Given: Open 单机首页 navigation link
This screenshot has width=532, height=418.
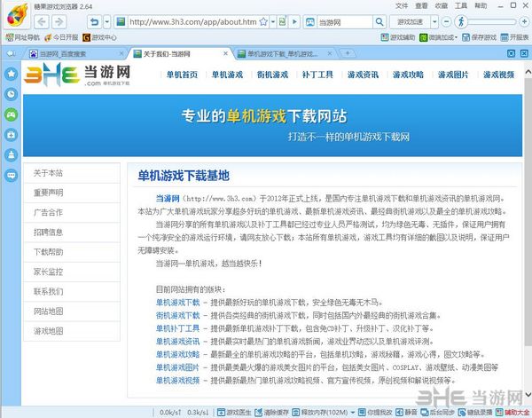Looking at the screenshot, I should tap(182, 75).
